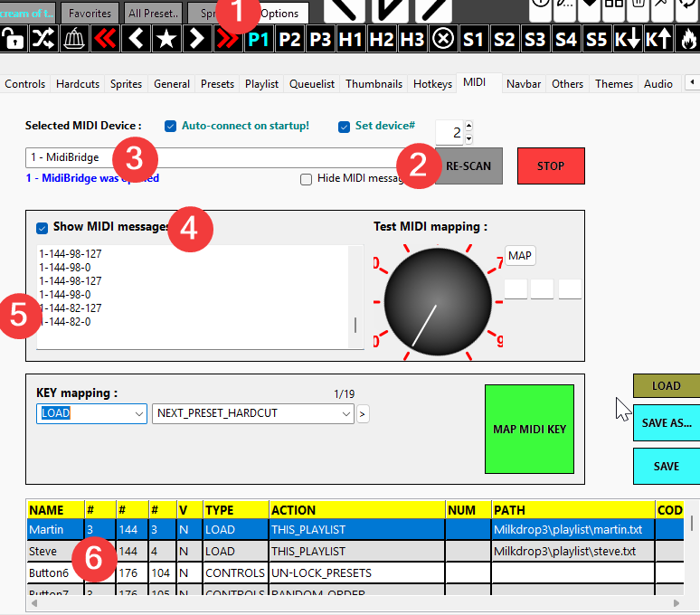
Task: Click the unlock padlock icon
Action: (x=13, y=39)
